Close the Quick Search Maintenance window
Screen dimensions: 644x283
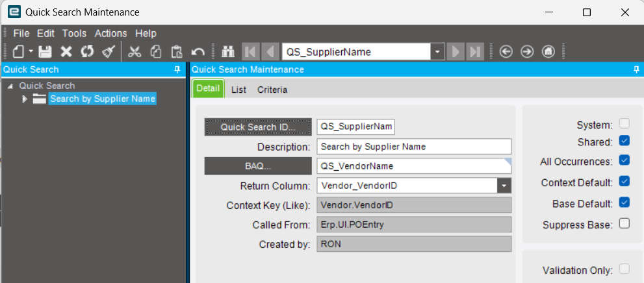625,12
